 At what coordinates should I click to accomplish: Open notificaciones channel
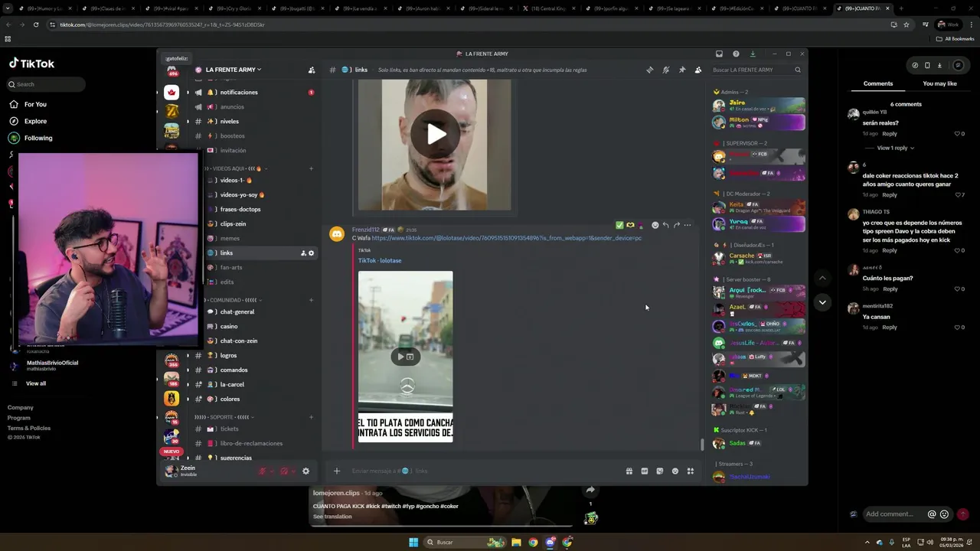pyautogui.click(x=239, y=92)
